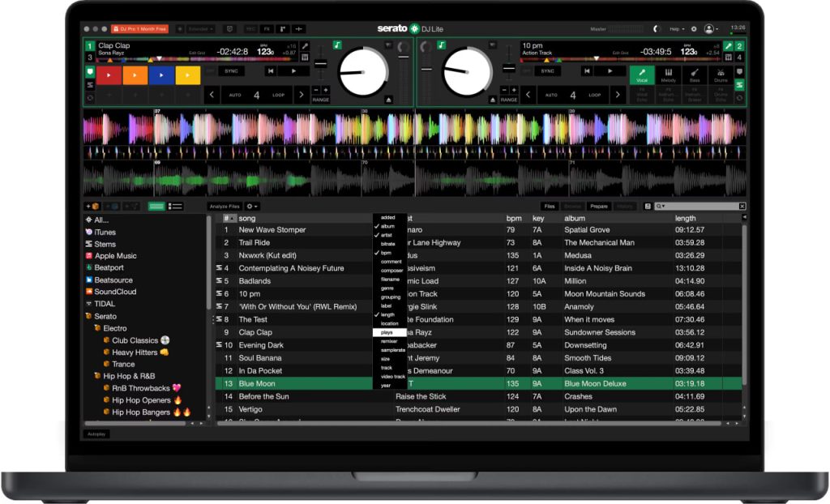830x504 pixels.
Task: Eject the track from the right deck
Action: [493, 100]
